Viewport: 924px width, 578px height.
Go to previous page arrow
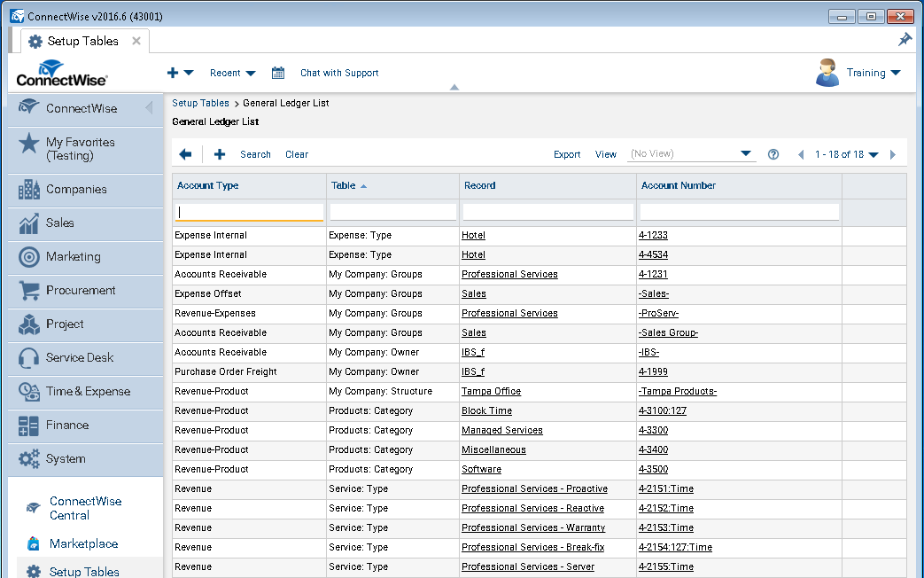801,154
